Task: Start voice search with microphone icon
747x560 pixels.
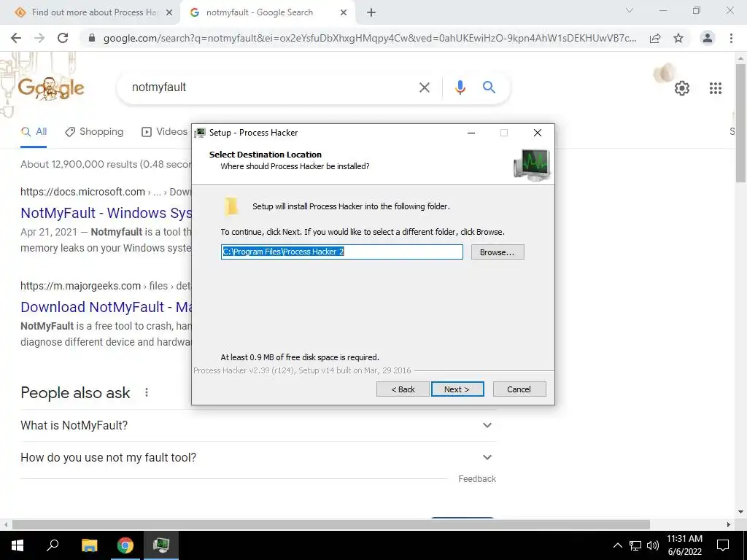Action: coord(460,87)
